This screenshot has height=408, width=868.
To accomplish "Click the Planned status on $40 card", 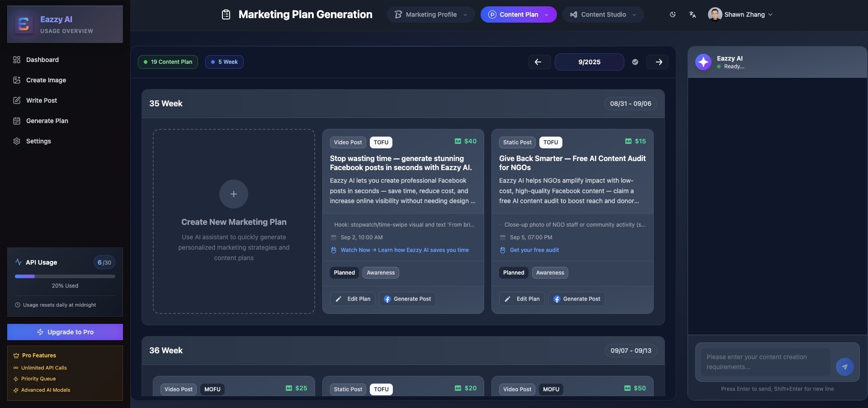I will 344,273.
